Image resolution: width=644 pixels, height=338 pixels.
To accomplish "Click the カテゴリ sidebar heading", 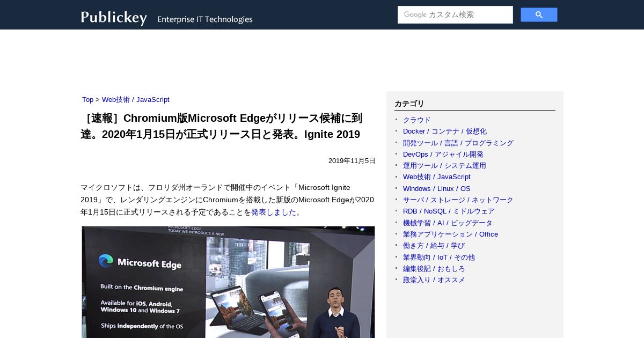I will (409, 104).
